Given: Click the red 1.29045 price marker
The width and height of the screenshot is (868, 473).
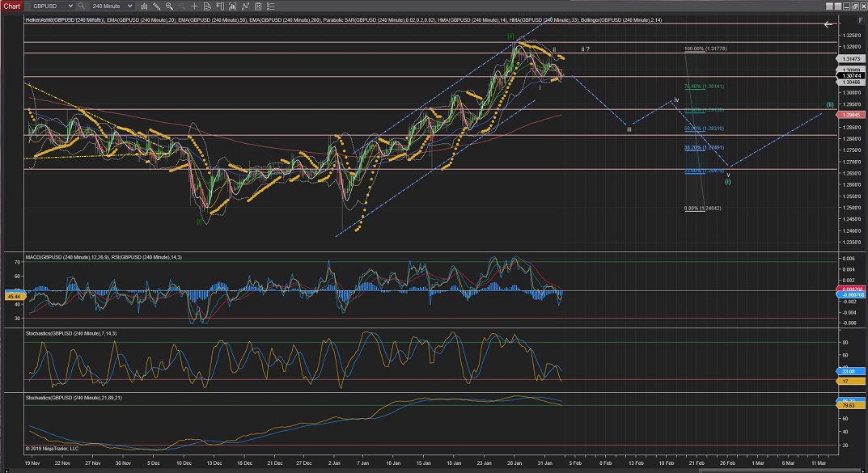Looking at the screenshot, I should click(851, 115).
